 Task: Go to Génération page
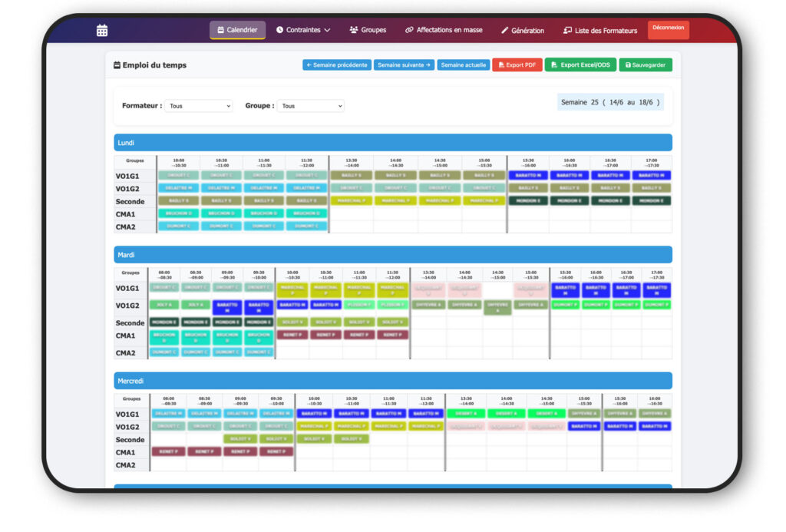point(523,31)
